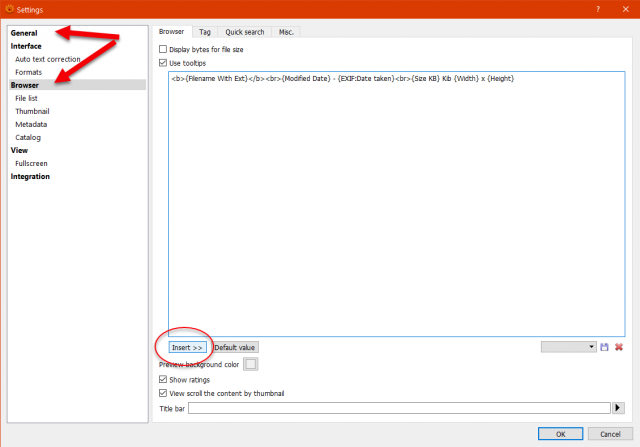Pick the Preview background color swatch
The width and height of the screenshot is (640, 447).
[x=251, y=364]
